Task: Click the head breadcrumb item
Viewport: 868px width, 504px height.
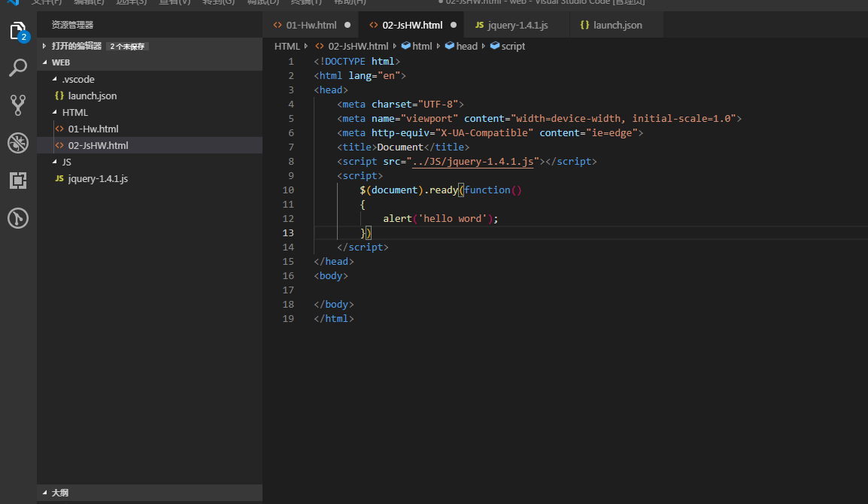Action: click(466, 46)
